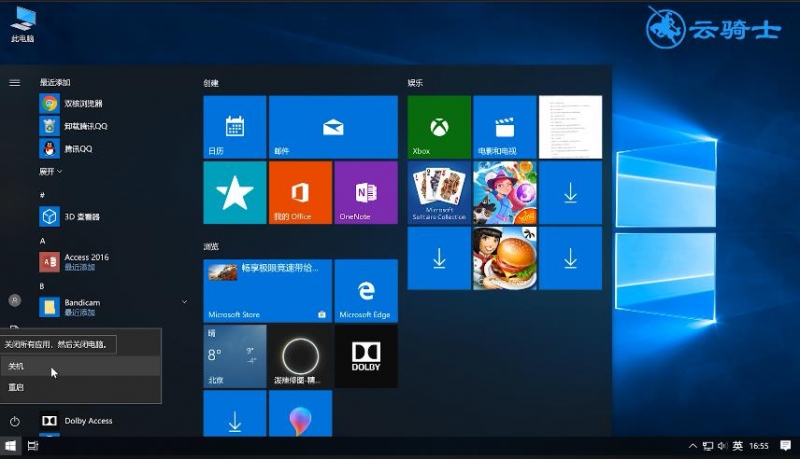Open 我的 Office tile
The image size is (800, 459).
point(301,193)
